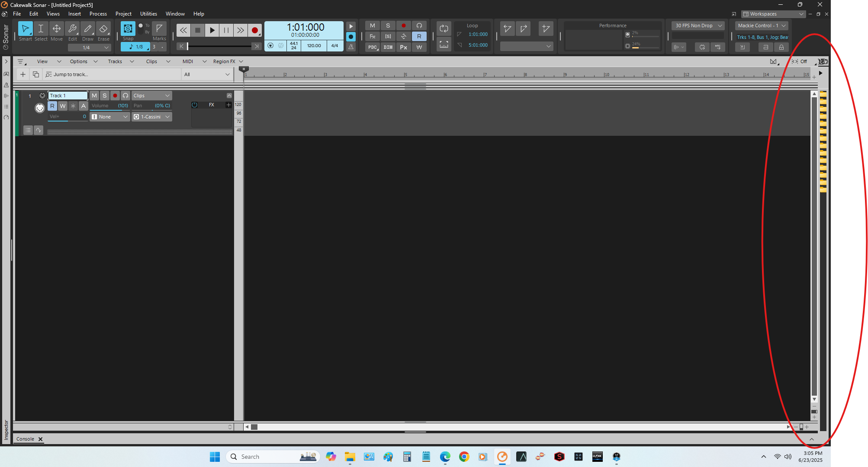Fast forward the transport
The width and height of the screenshot is (868, 467).
241,30
